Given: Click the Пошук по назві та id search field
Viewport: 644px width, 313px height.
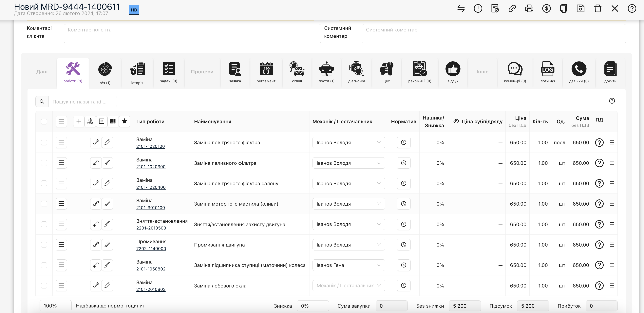Looking at the screenshot, I should click(x=83, y=102).
